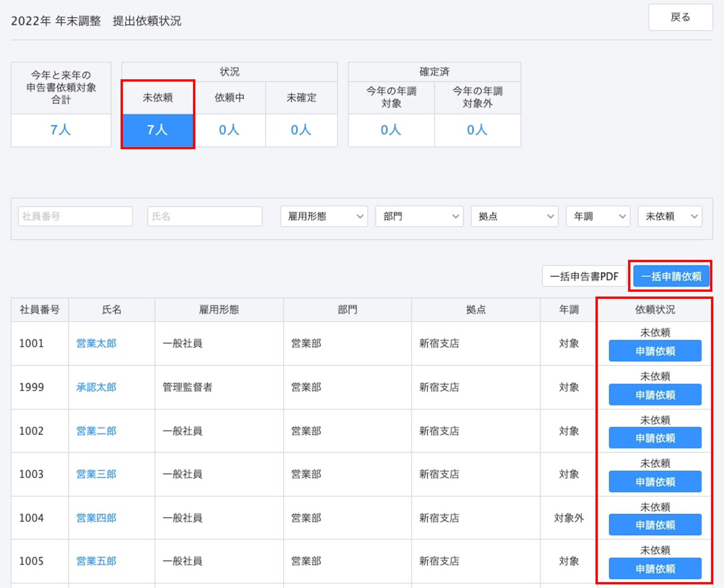The image size is (724, 588).
Task: Open employee link 承認太郎
Action: tap(96, 387)
